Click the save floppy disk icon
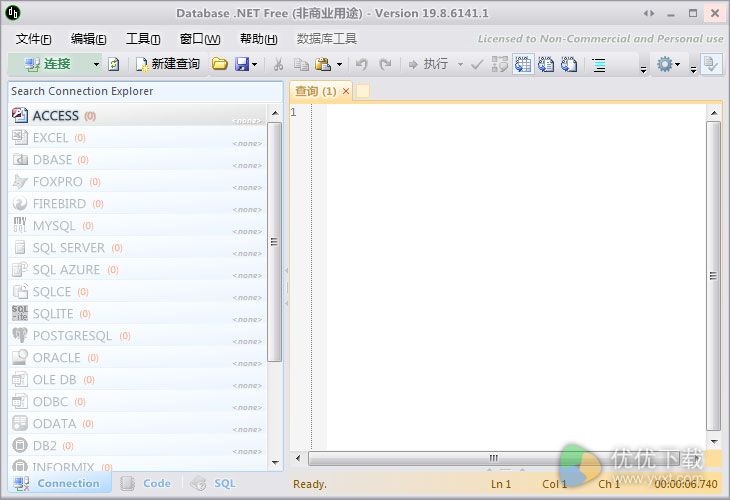 (x=242, y=64)
